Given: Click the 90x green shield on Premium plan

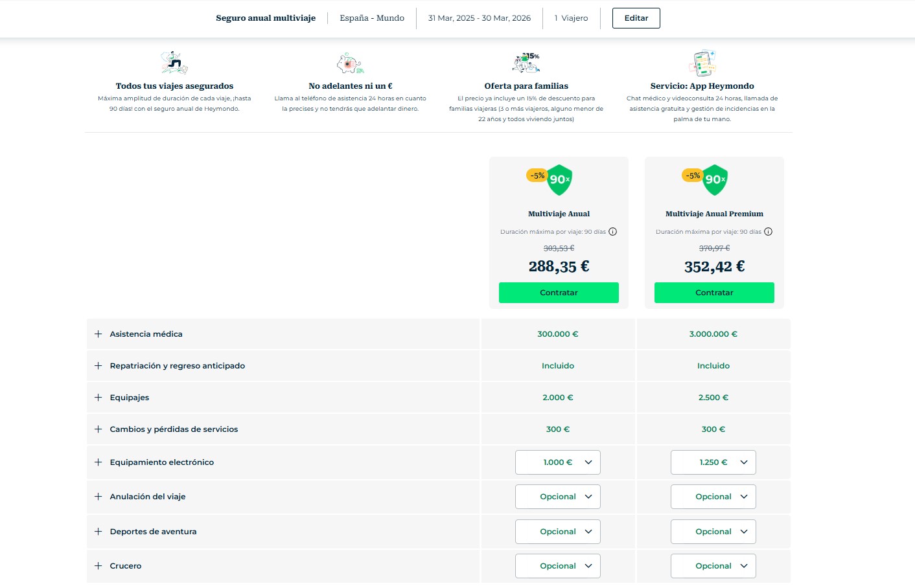Looking at the screenshot, I should [715, 179].
